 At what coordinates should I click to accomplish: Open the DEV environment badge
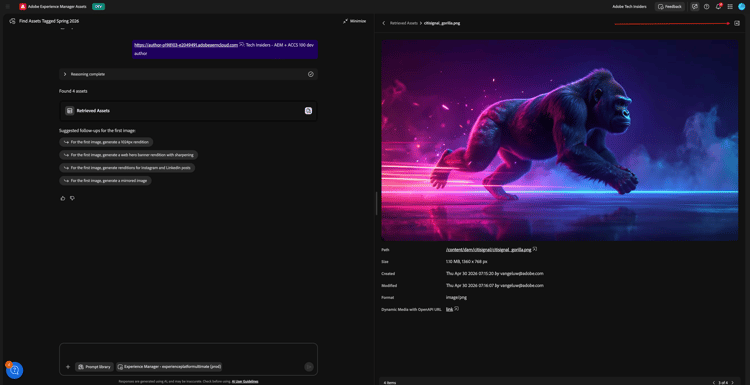[x=98, y=7]
